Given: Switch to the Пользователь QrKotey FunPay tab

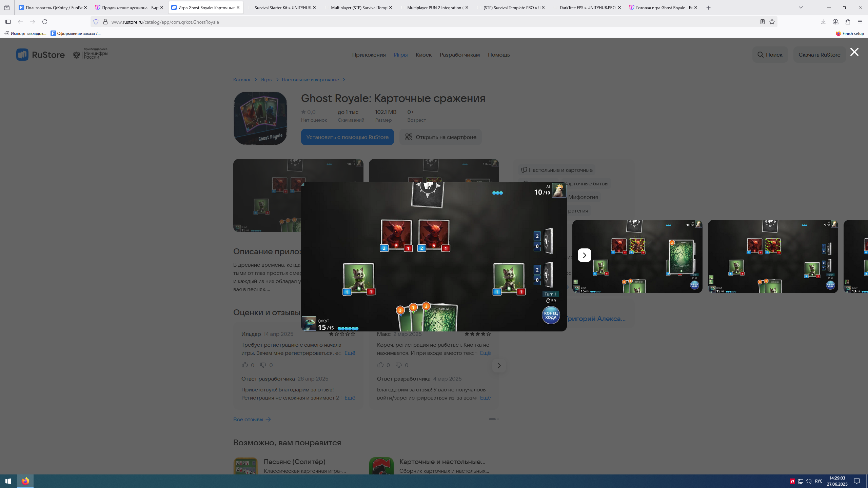Looking at the screenshot, I should [x=53, y=7].
